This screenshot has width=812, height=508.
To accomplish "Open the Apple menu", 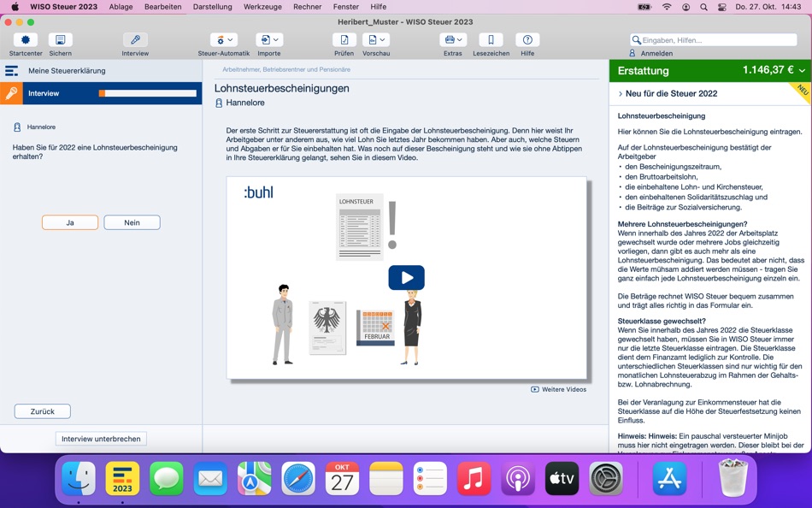I will coord(15,7).
